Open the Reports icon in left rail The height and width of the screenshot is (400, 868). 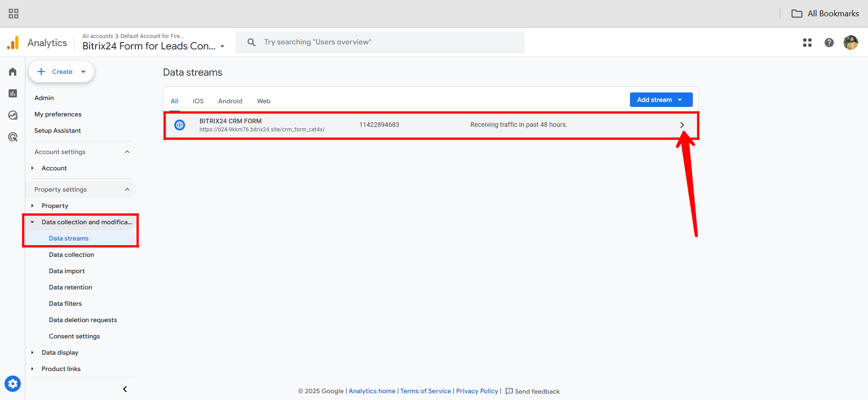point(13,93)
